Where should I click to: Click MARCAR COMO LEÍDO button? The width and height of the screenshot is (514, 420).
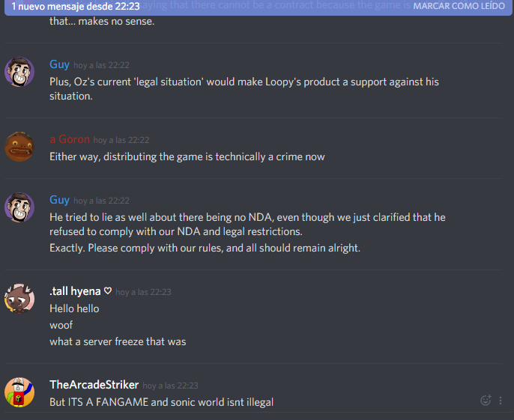[459, 6]
